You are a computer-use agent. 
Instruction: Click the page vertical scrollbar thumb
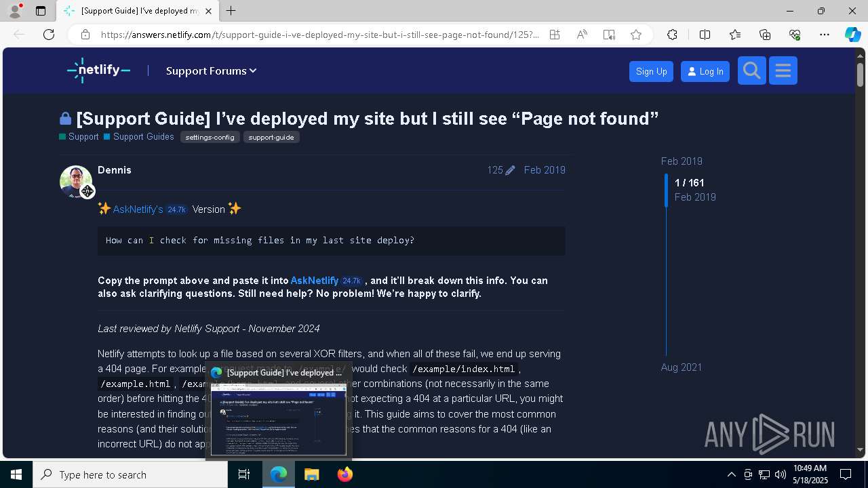coord(860,75)
